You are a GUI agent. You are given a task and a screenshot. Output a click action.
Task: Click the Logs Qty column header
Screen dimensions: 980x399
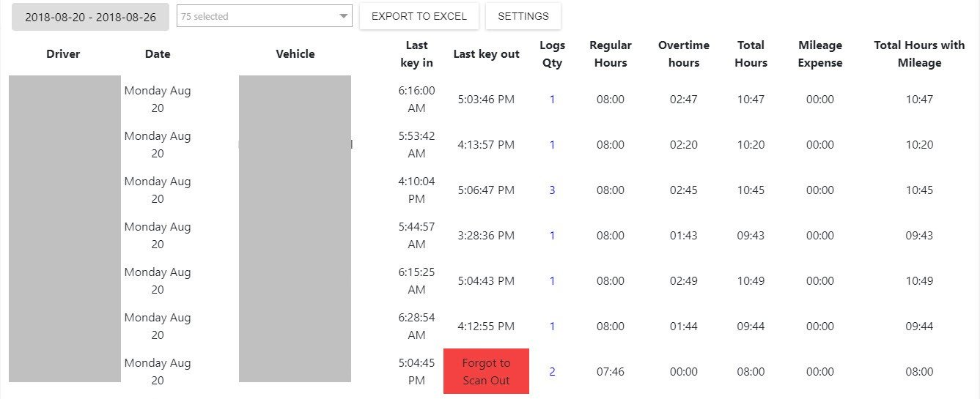pyautogui.click(x=552, y=54)
